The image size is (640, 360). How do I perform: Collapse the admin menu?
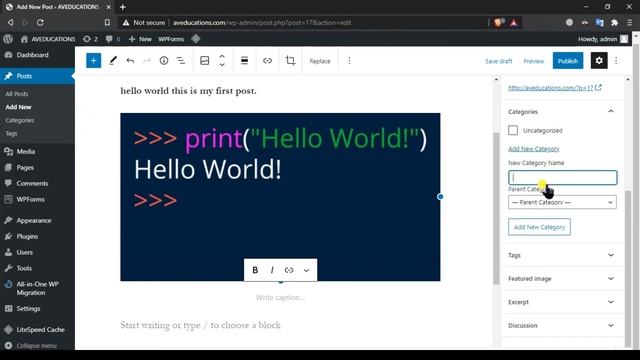(37, 346)
